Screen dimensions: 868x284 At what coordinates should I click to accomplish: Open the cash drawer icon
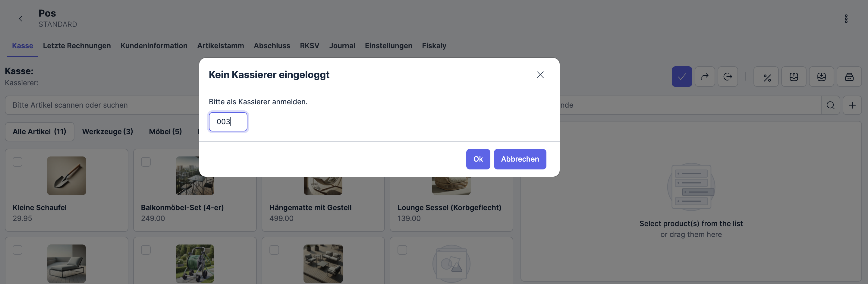click(x=849, y=77)
